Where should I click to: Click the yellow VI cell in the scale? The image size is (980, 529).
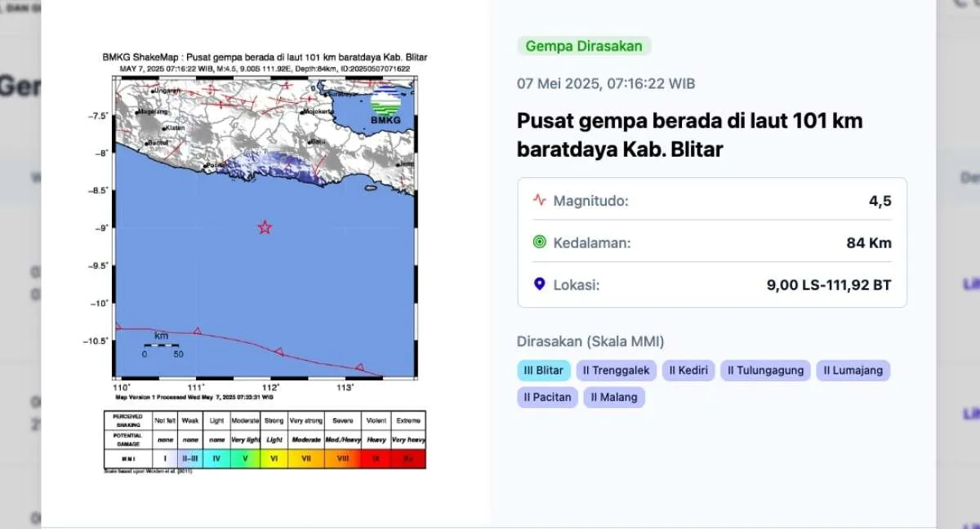(273, 458)
